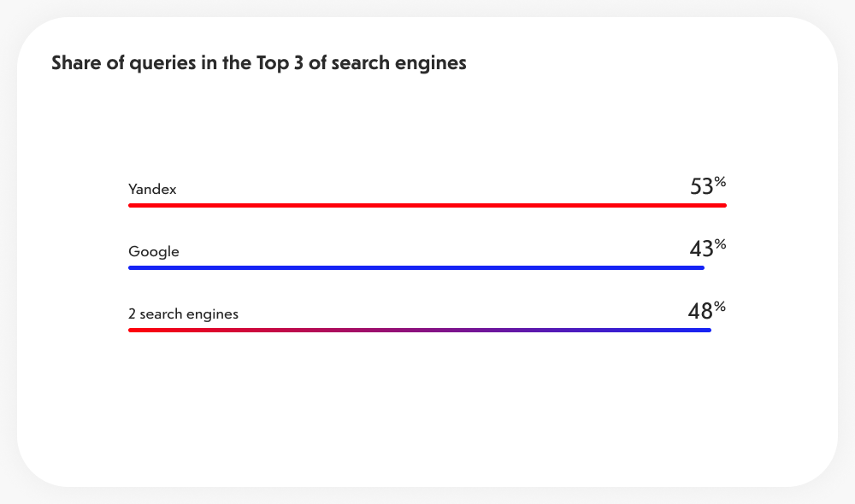Viewport: 855px width, 504px height.
Task: Click the 43 value for Google
Action: [x=701, y=249]
